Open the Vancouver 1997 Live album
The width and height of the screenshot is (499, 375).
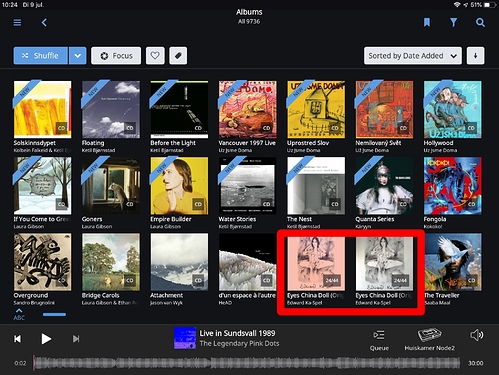[248, 109]
